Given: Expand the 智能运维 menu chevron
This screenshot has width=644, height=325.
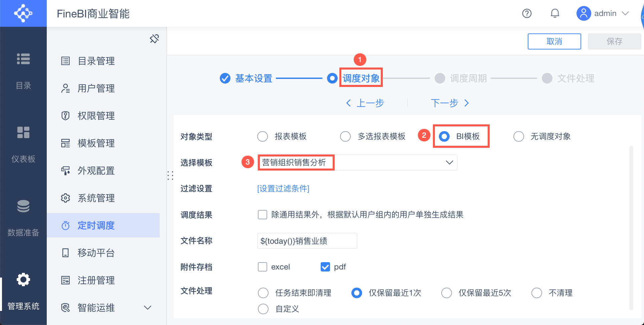Looking at the screenshot, I should click(x=147, y=308).
